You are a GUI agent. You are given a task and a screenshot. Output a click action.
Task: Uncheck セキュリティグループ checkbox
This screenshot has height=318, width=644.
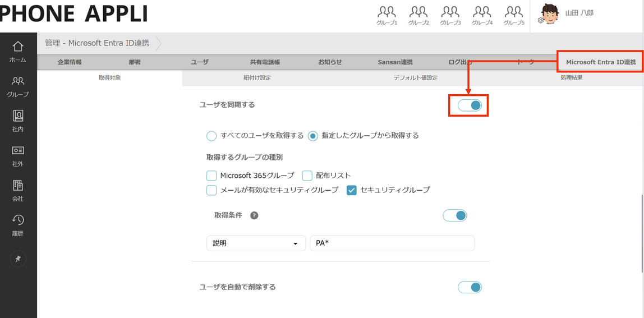coord(352,190)
